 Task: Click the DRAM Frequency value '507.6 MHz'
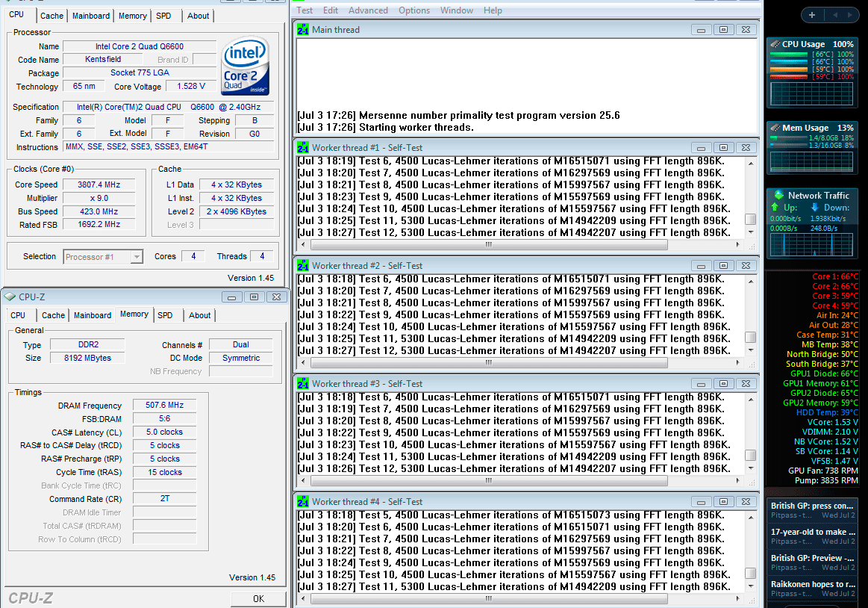coord(164,405)
